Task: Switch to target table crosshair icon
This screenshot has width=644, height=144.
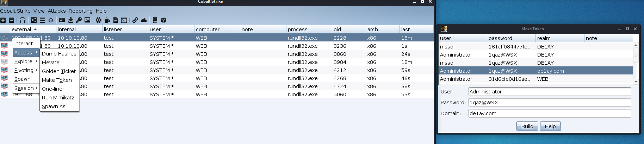Action: point(51,20)
